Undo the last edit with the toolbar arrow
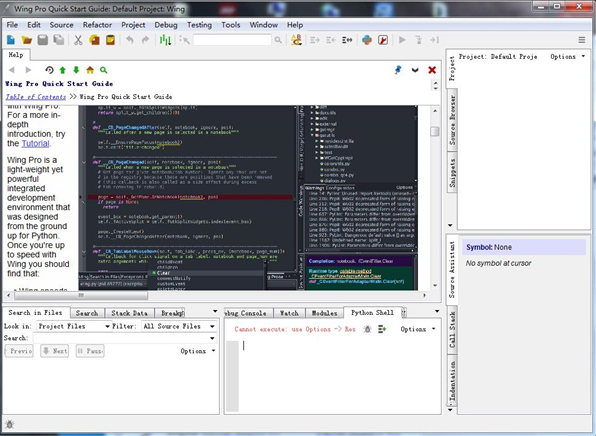Image resolution: width=596 pixels, height=436 pixels. pyautogui.click(x=130, y=40)
